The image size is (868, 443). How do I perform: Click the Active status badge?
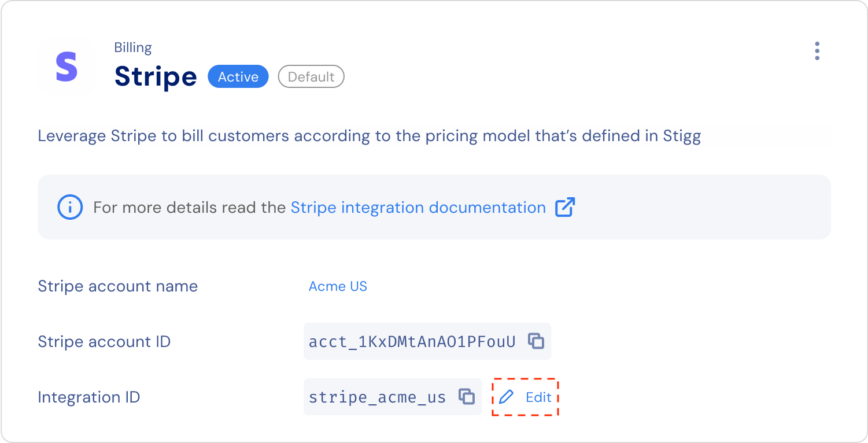coord(238,77)
